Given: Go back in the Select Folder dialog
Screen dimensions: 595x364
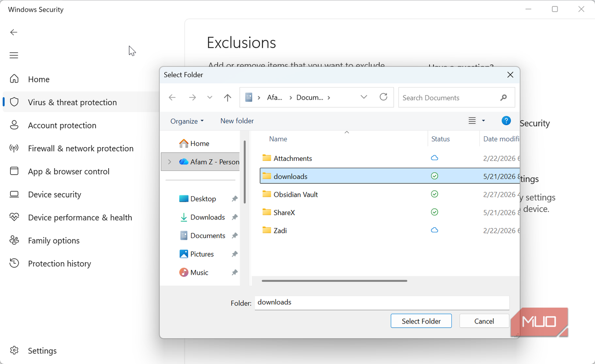Looking at the screenshot, I should coord(172,97).
